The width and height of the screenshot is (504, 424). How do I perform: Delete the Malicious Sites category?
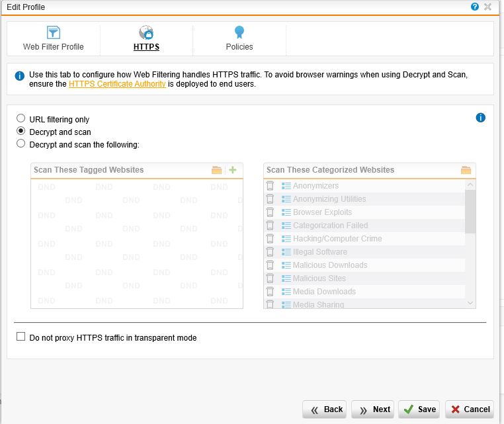click(x=270, y=278)
